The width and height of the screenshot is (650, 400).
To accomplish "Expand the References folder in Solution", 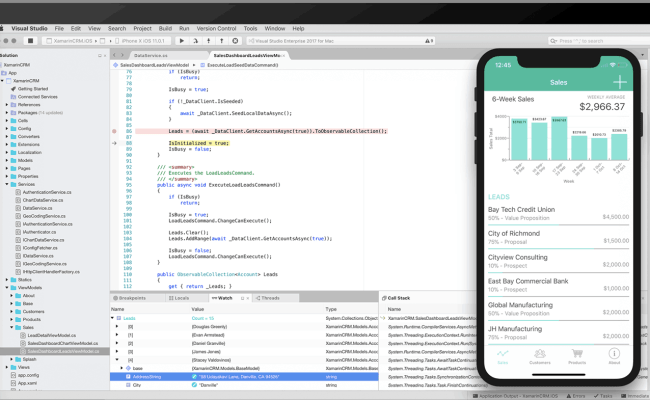I will pos(7,105).
